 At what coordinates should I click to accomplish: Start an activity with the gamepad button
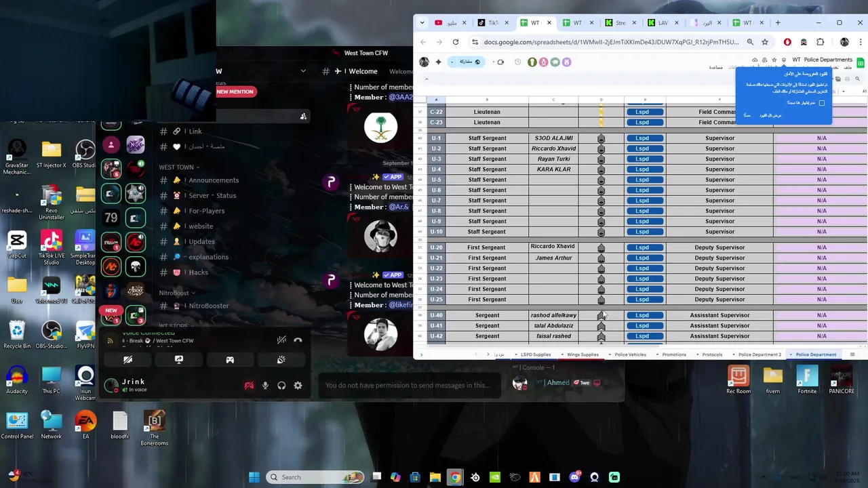coord(230,360)
